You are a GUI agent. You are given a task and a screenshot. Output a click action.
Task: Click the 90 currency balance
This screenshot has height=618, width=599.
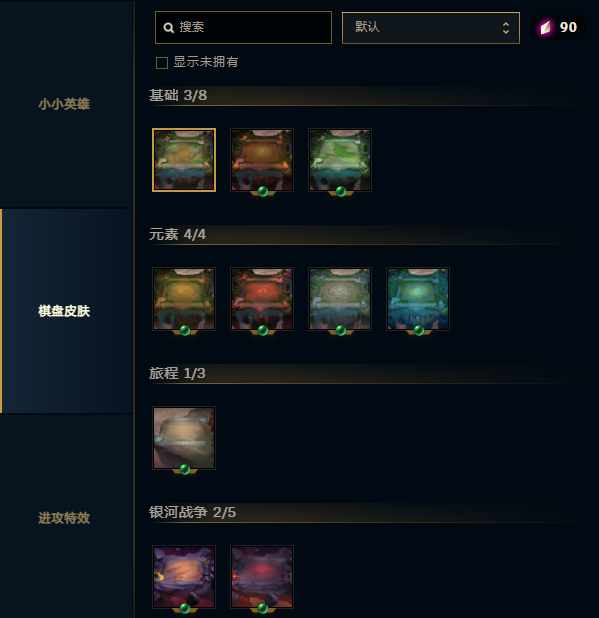(568, 27)
